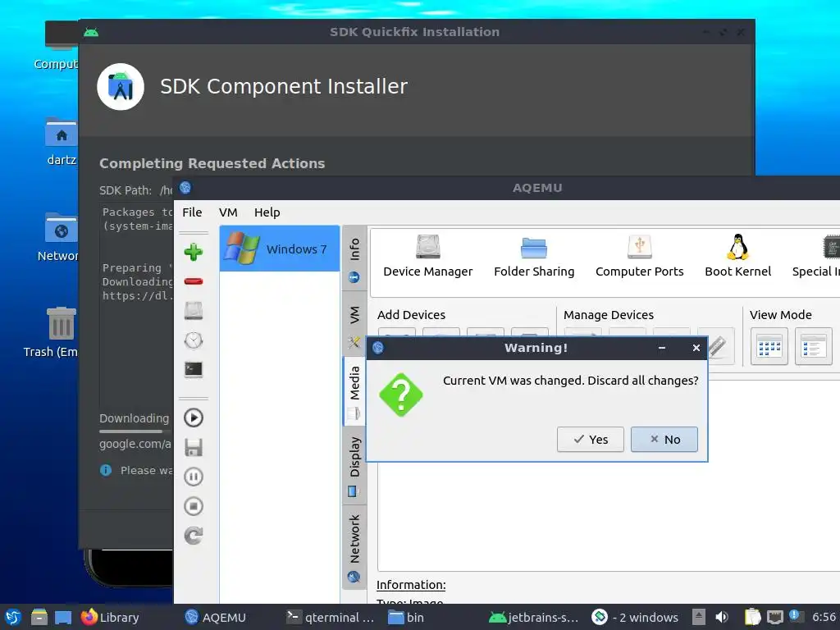
Task: Stop the VM with the stop icon
Action: 194,506
